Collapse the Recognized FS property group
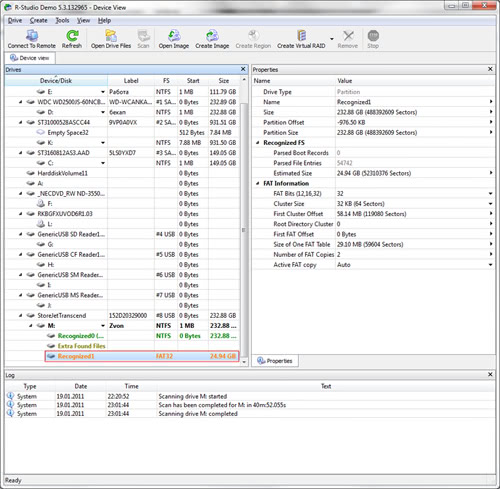The image size is (500, 489). (258, 143)
